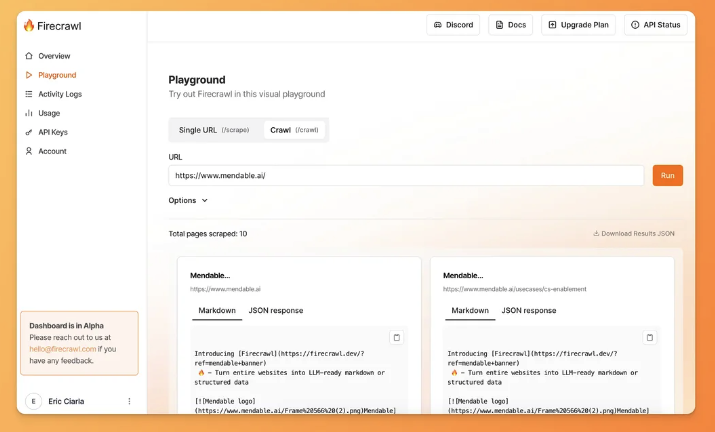
Task: Click the Firecrawl flame logo
Action: (x=29, y=25)
